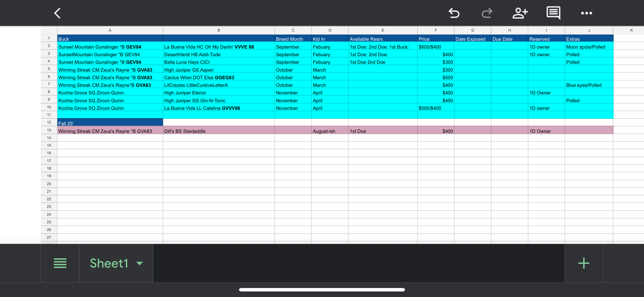This screenshot has height=297, width=644.
Task: Select the 'Buck' header cell
Action: coord(110,38)
